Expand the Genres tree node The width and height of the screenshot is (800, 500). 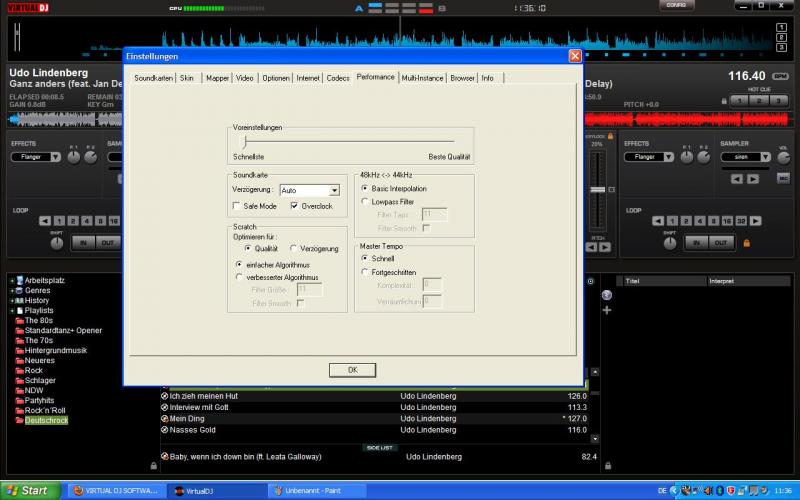(x=12, y=290)
